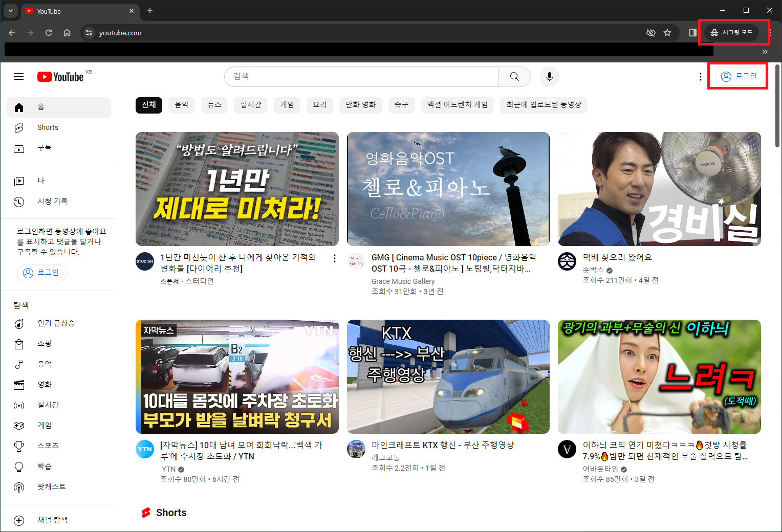
Task: Open Grace Music Gallery channel link
Action: [403, 281]
